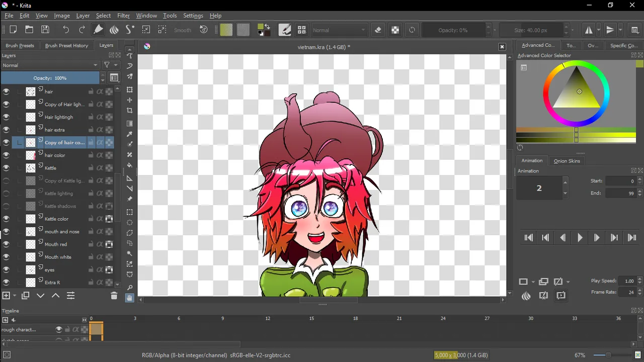Select the elliptical selection tool
The width and height of the screenshot is (644, 362).
coord(130,223)
